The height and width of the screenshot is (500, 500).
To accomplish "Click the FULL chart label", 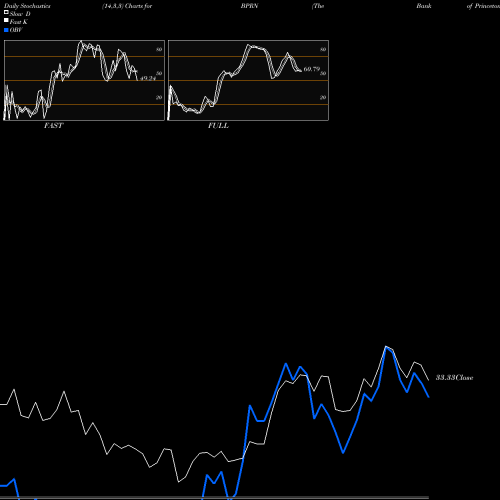I will tap(218, 126).
